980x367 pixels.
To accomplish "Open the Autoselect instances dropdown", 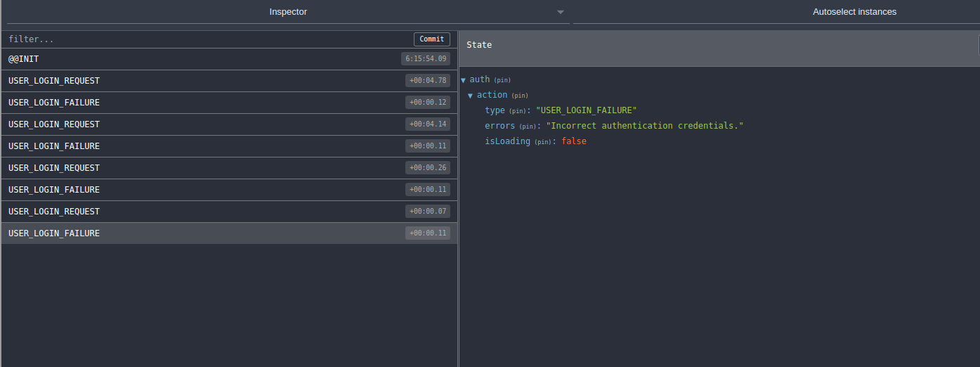I will pos(776,12).
